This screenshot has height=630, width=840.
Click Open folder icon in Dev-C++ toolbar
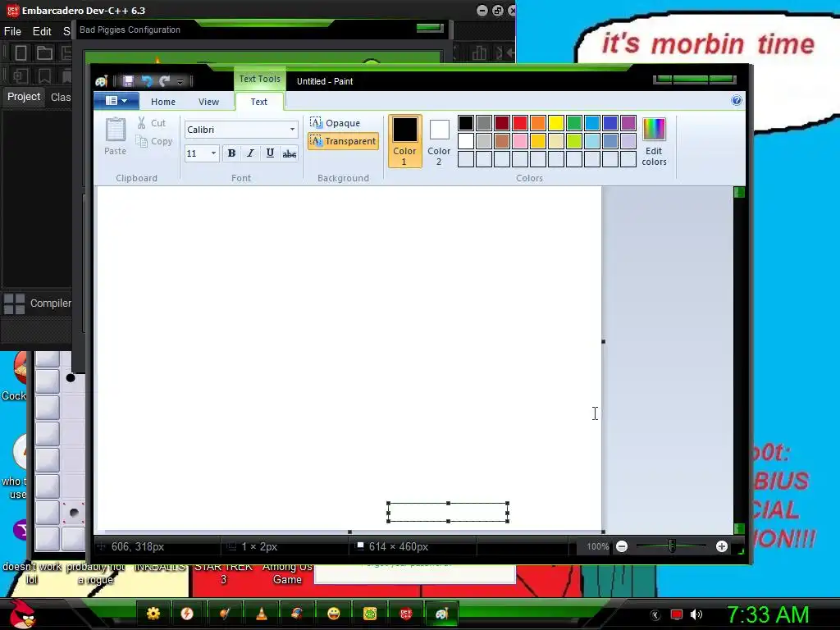44,53
